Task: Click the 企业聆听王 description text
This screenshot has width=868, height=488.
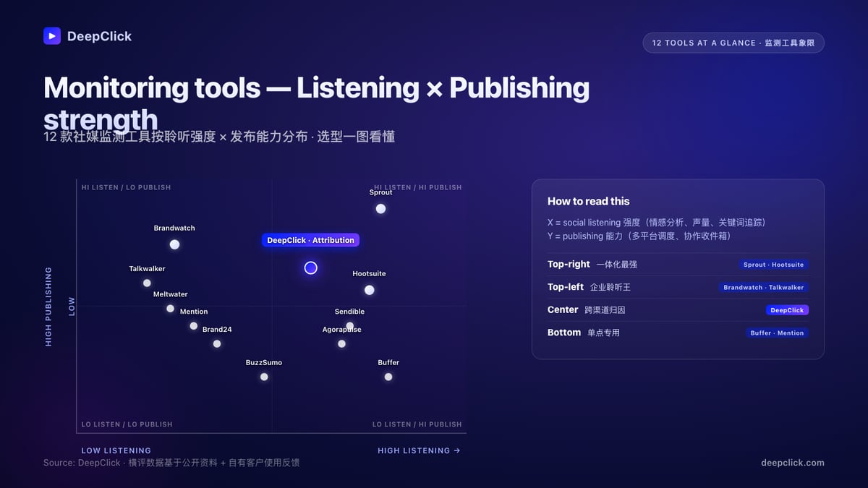Action: pyautogui.click(x=610, y=287)
